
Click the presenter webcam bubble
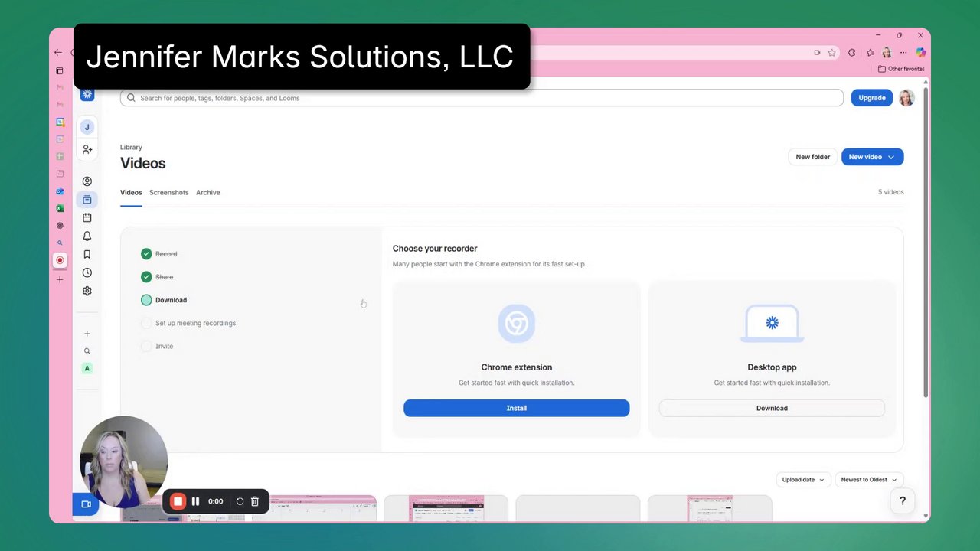[x=124, y=461]
